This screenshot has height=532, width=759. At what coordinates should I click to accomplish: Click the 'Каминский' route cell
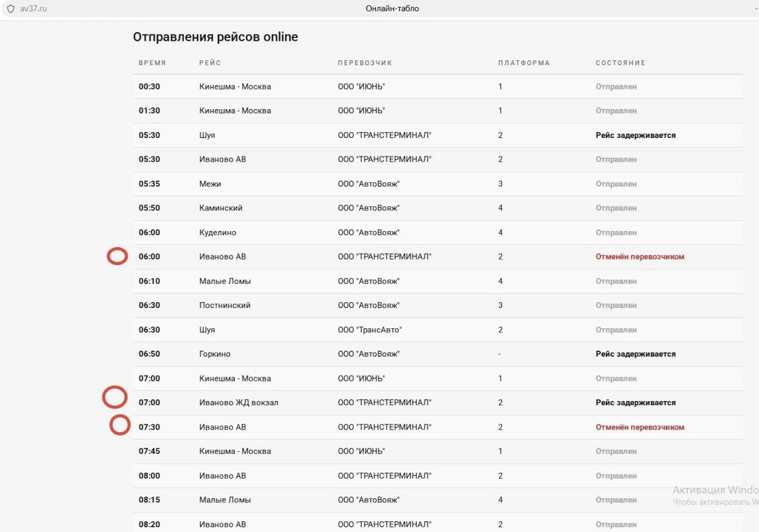point(221,208)
